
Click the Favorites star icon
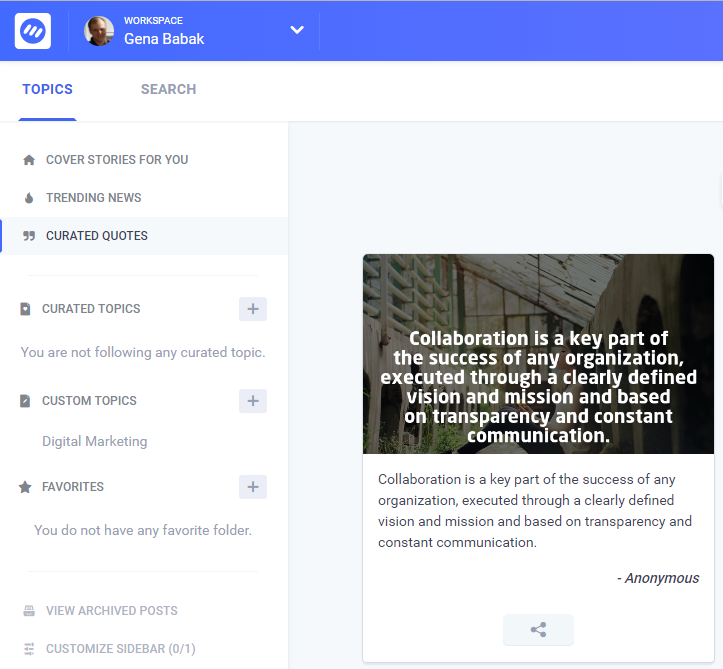tap(25, 487)
